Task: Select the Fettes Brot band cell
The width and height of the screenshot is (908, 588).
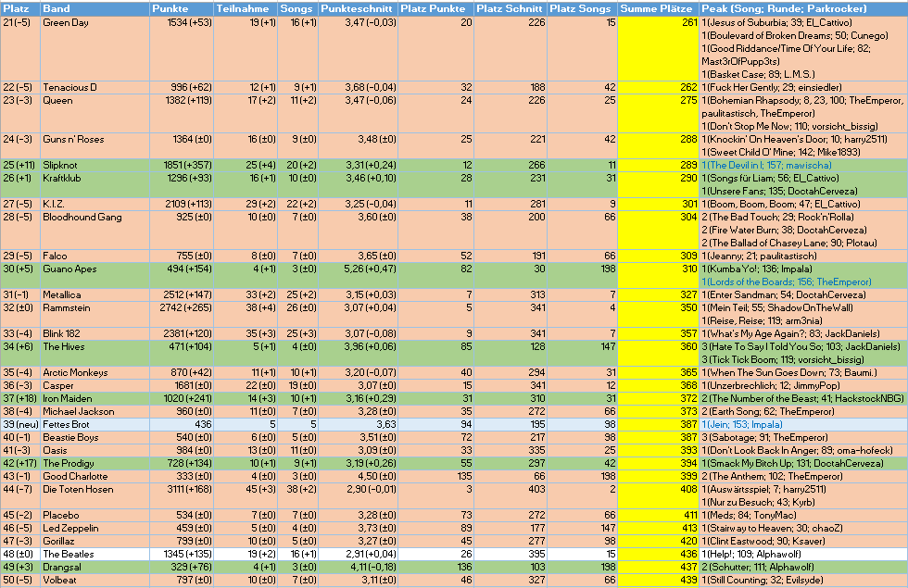Action: click(95, 424)
